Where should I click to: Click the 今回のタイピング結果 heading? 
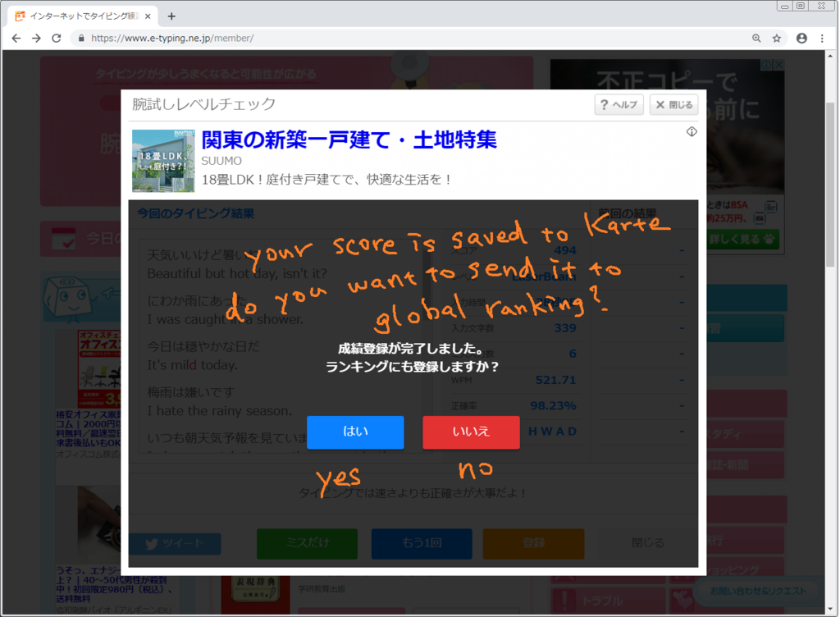coord(195,213)
